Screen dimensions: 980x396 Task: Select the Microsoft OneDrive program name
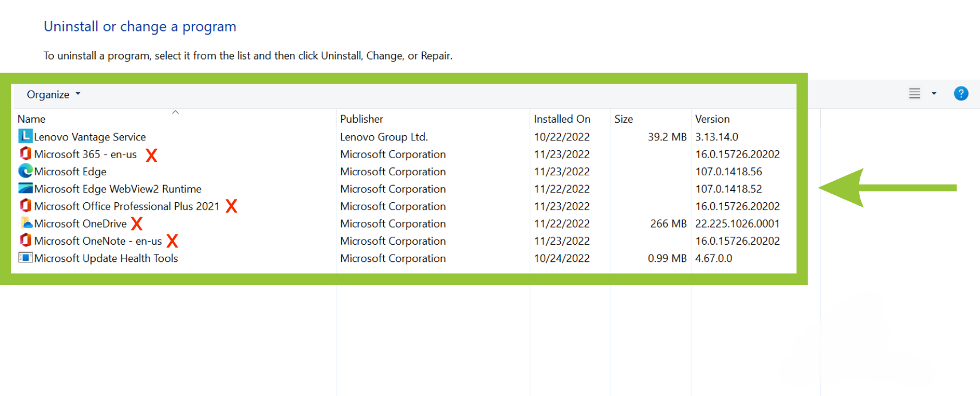[x=80, y=224]
